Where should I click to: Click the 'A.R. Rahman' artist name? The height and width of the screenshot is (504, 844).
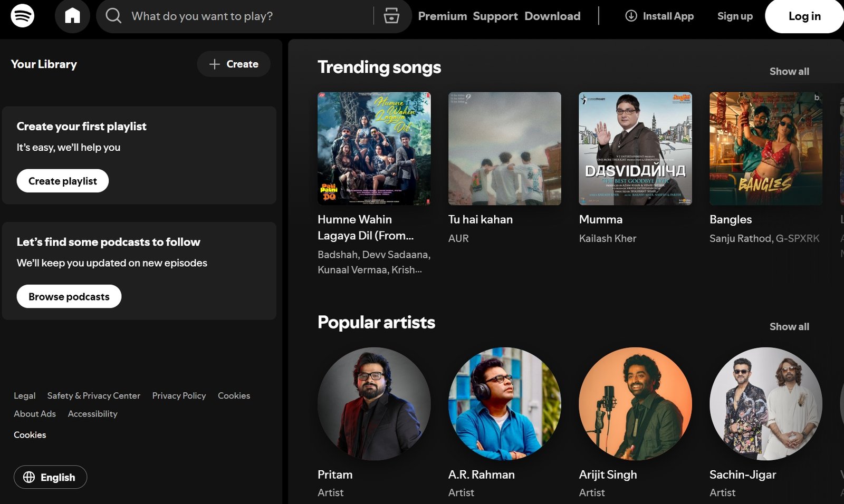tap(482, 474)
